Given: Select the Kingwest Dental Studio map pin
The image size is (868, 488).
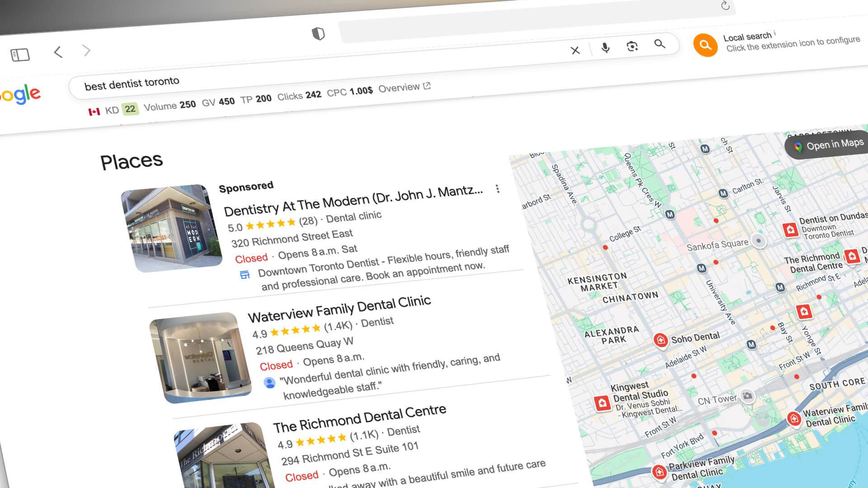Looking at the screenshot, I should click(x=602, y=403).
